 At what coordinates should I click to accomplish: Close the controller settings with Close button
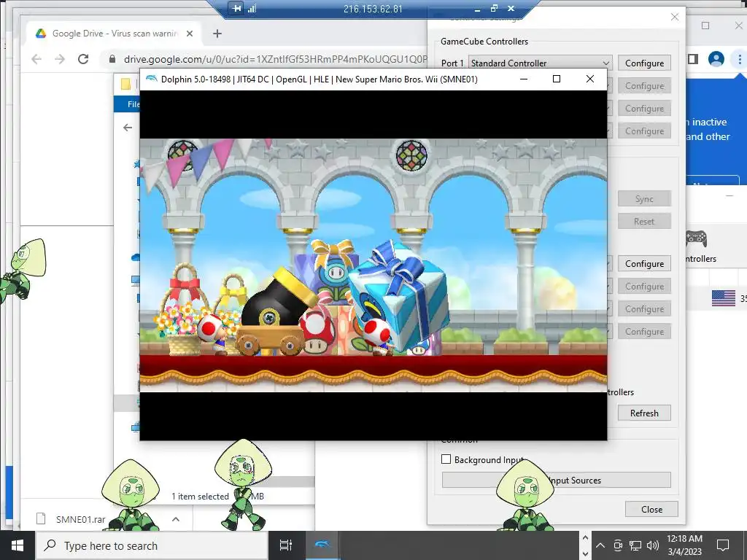pyautogui.click(x=651, y=509)
